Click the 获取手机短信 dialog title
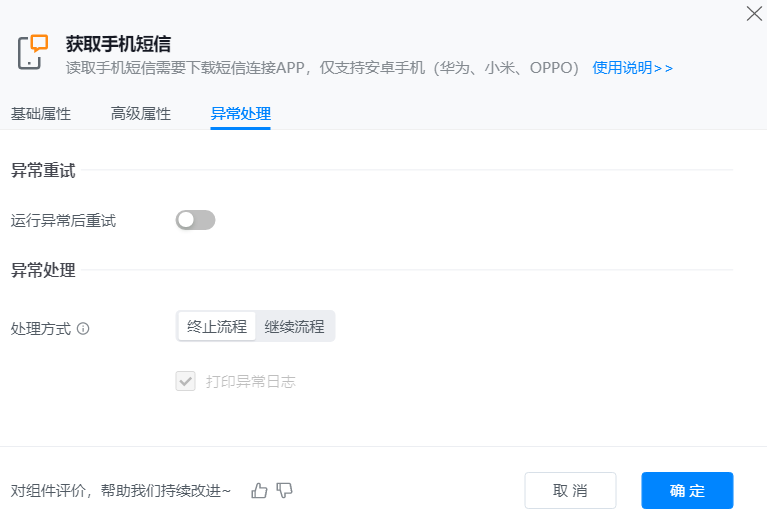 pyautogui.click(x=118, y=44)
